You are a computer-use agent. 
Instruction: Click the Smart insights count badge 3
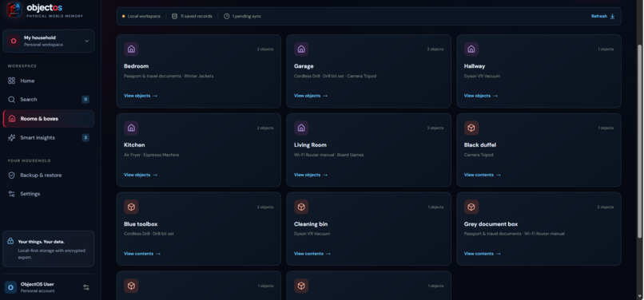tap(85, 137)
